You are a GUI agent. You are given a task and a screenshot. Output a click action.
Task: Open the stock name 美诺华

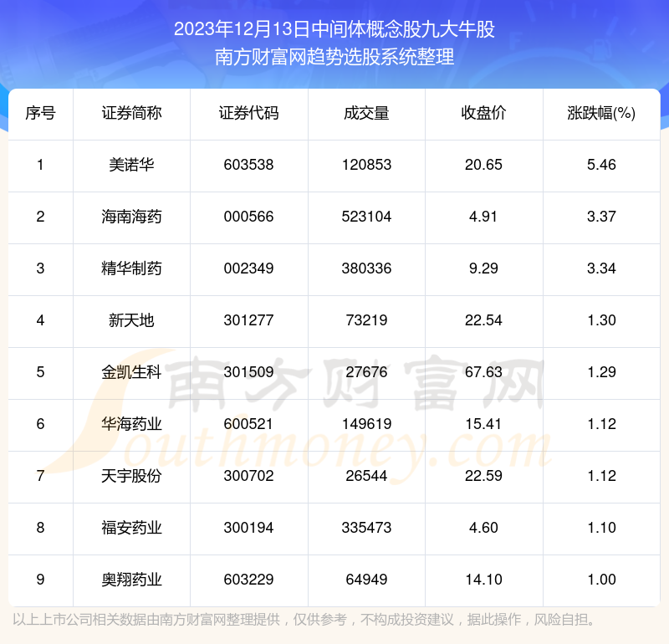(x=131, y=165)
